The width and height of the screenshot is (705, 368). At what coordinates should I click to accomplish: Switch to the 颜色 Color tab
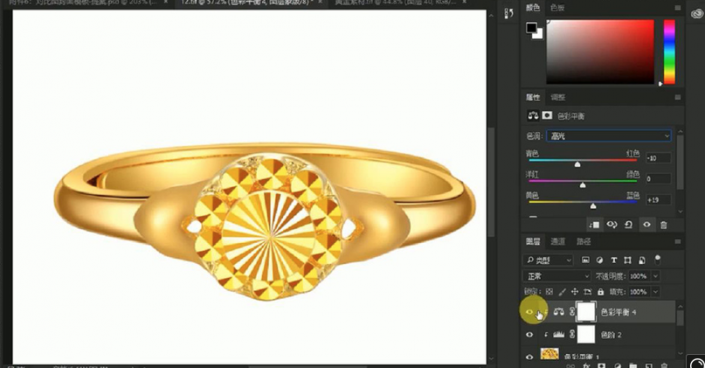[533, 8]
